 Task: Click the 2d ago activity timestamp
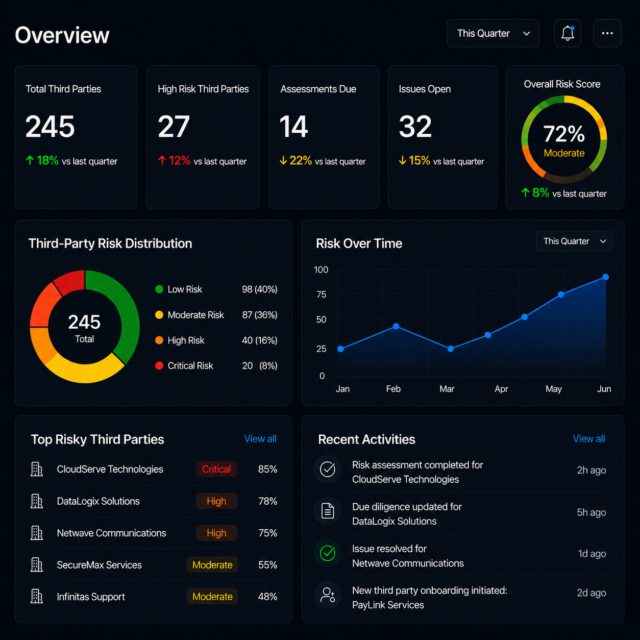click(x=591, y=593)
